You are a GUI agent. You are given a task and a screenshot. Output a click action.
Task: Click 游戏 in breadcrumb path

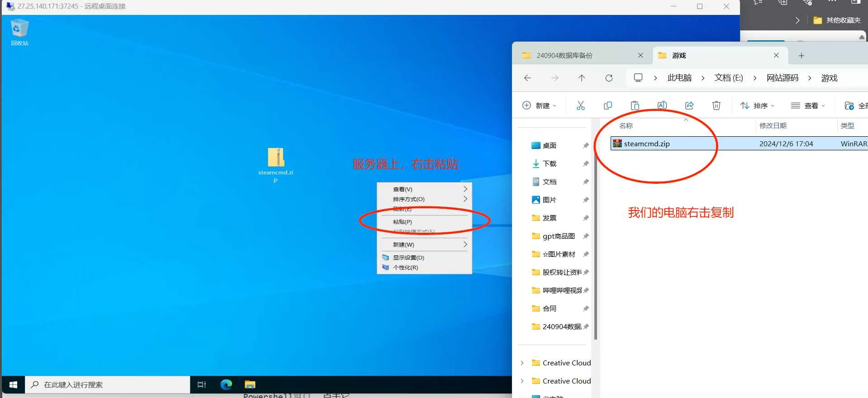point(829,78)
